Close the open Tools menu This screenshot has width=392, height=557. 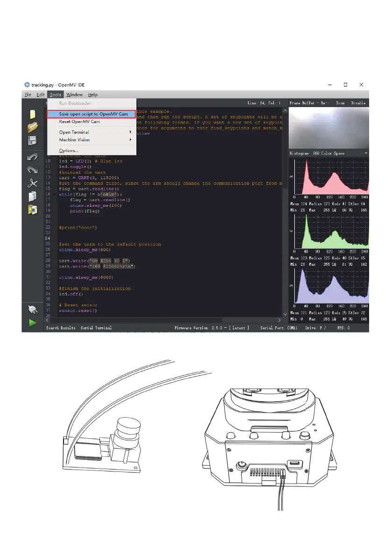click(55, 94)
